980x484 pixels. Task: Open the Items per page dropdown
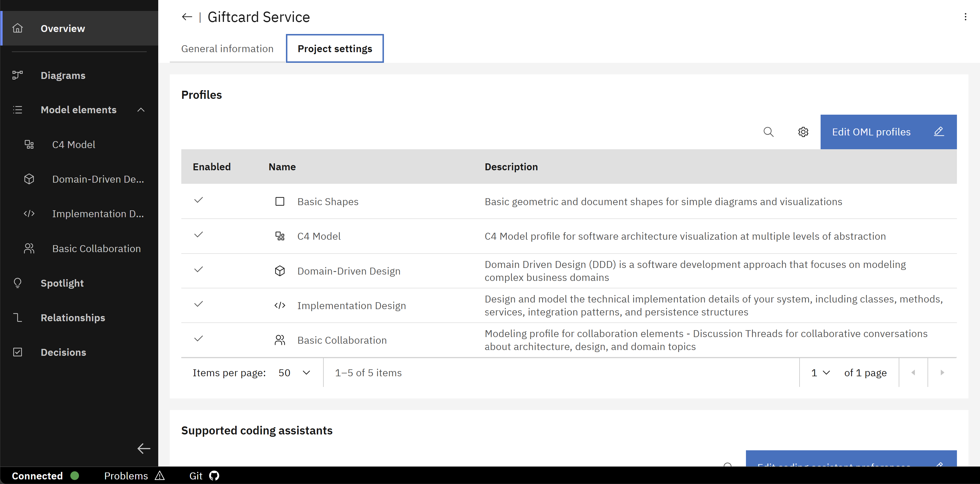295,373
